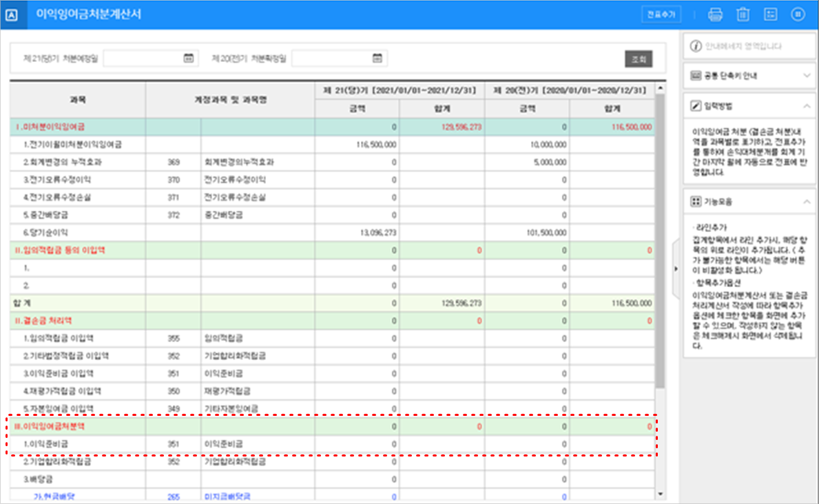Click the app logo icon at top left
Screen dimensions: 819x504
pyautogui.click(x=12, y=14)
